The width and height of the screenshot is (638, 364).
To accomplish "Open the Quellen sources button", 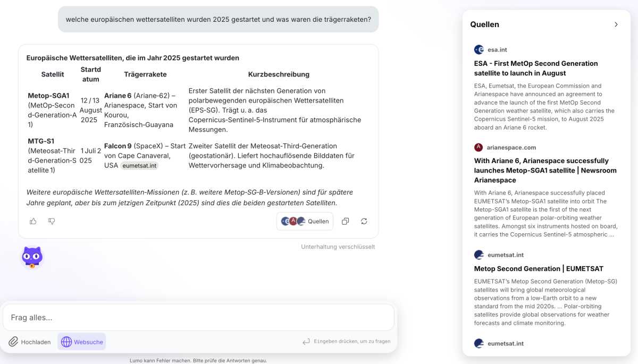I will [x=305, y=221].
